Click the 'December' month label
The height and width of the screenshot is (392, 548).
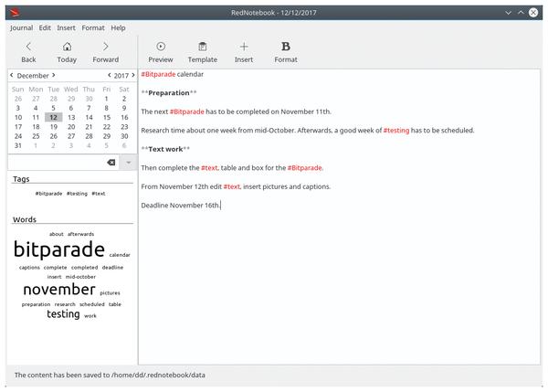pos(33,76)
